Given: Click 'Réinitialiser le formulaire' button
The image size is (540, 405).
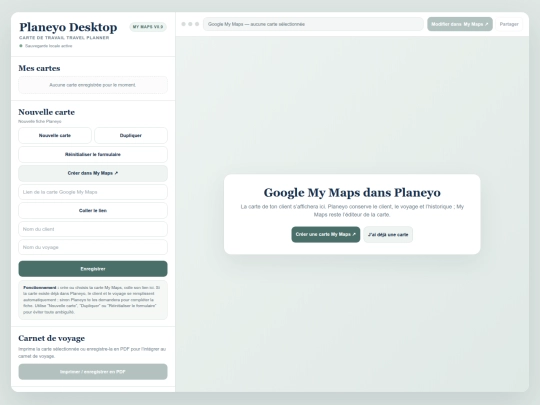Looking at the screenshot, I should point(93,154).
